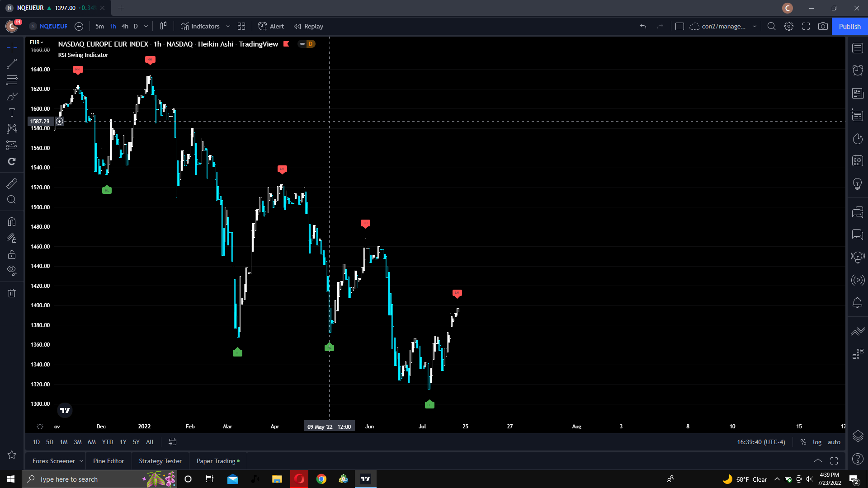
Task: Start bar Replay mode
Action: tap(309, 26)
